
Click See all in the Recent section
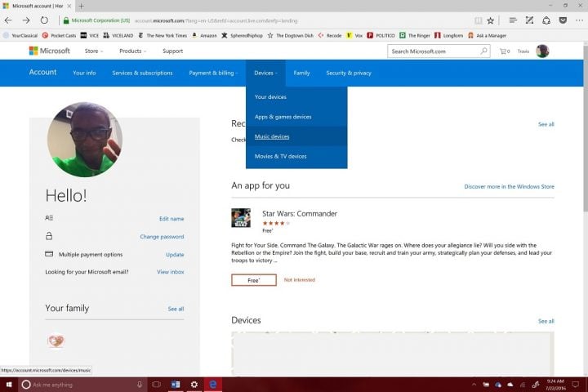tap(546, 124)
